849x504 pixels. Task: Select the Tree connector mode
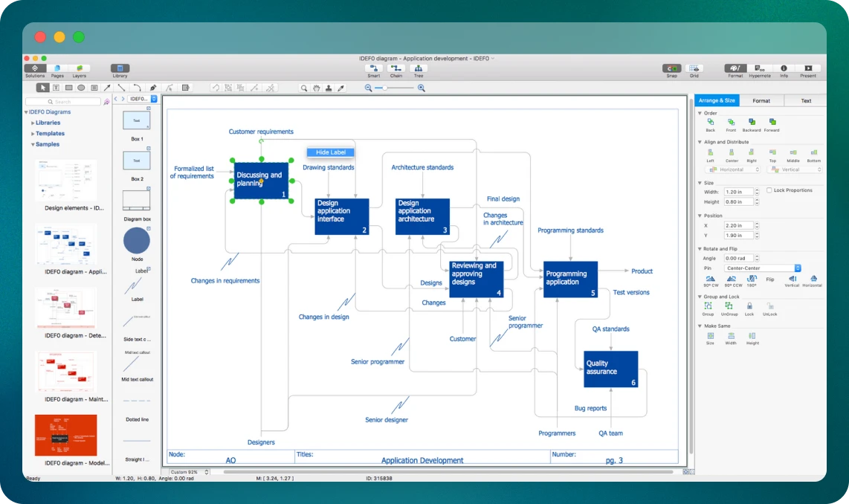(419, 68)
